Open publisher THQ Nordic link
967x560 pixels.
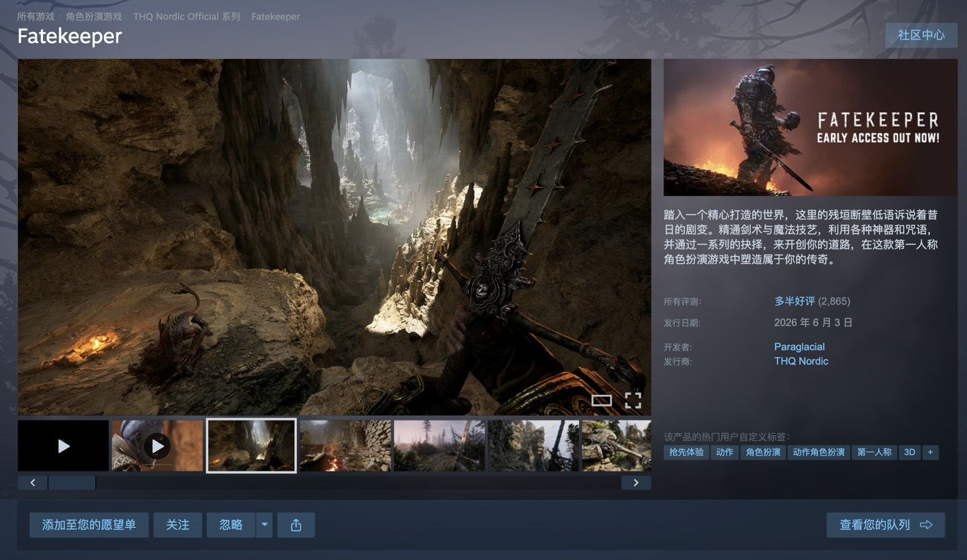[x=801, y=361]
